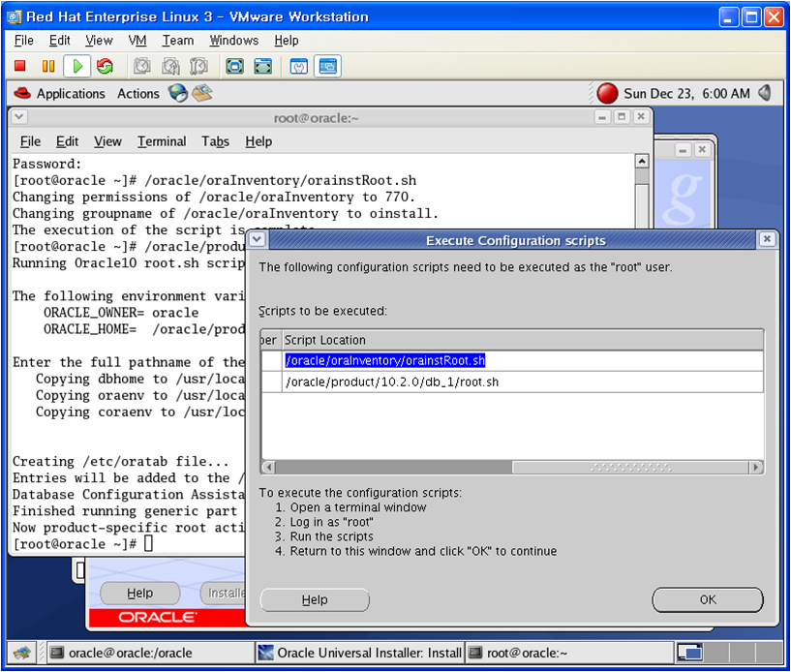Click the VMware power on (green play) icon
This screenshot has height=672, width=791.
click(x=77, y=66)
